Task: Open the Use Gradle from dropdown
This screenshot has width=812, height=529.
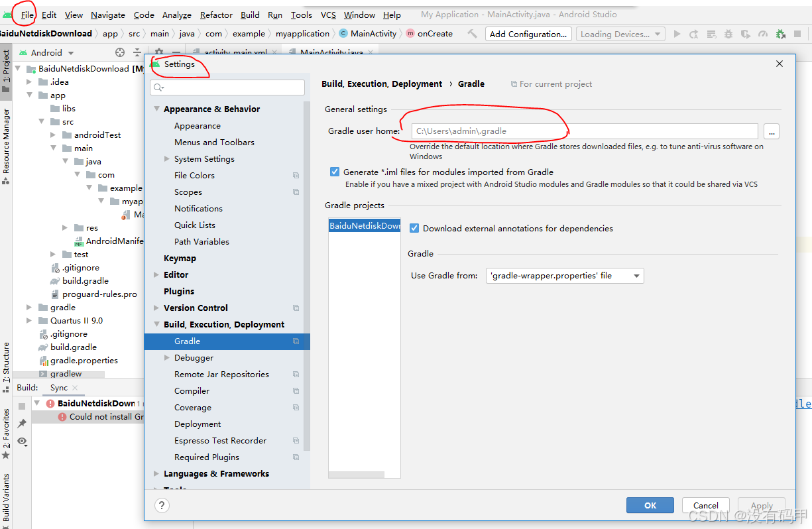Action: (x=565, y=276)
